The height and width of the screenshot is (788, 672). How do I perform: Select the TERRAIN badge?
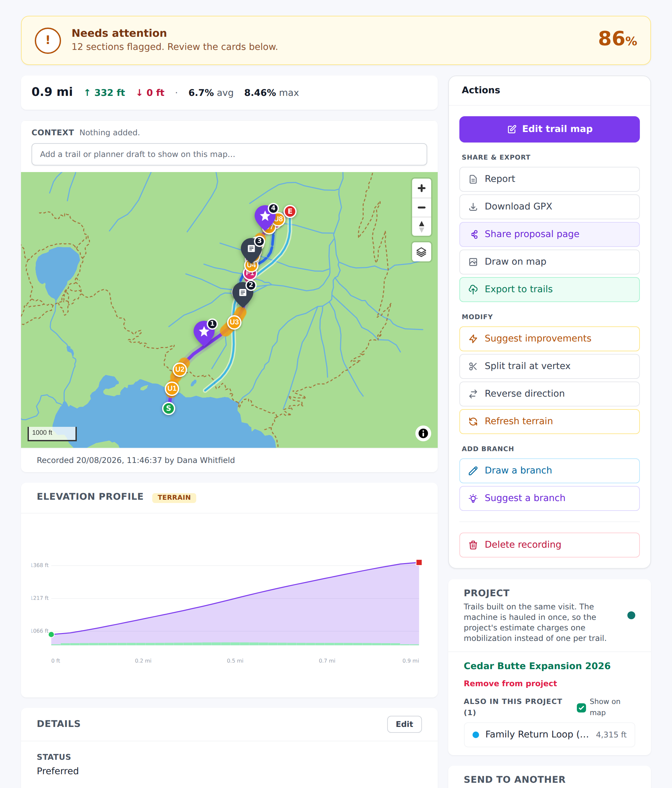click(174, 498)
